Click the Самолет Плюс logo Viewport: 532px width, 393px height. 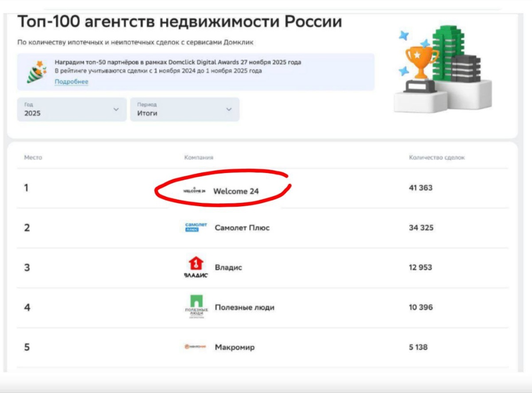point(196,228)
